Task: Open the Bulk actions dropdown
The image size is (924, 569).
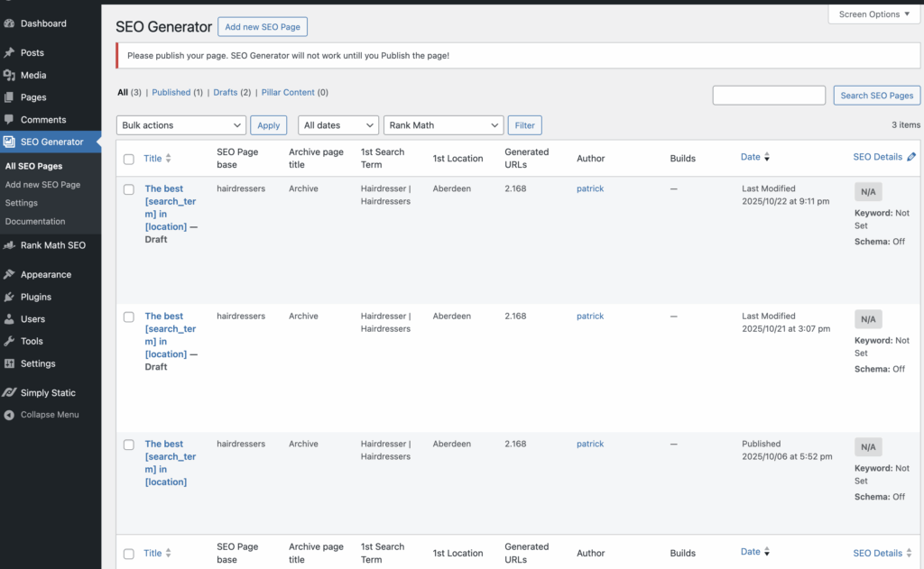Action: 181,125
